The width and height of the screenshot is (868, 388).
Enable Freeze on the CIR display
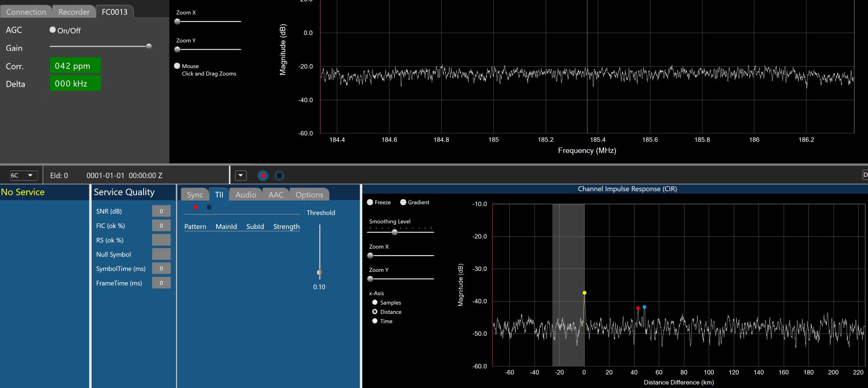[370, 202]
